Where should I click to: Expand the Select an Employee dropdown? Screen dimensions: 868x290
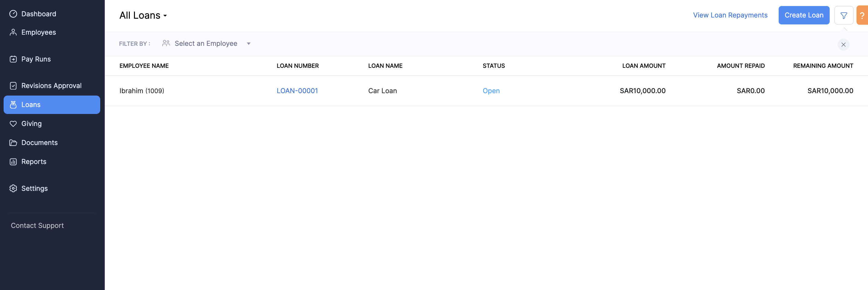(206, 43)
